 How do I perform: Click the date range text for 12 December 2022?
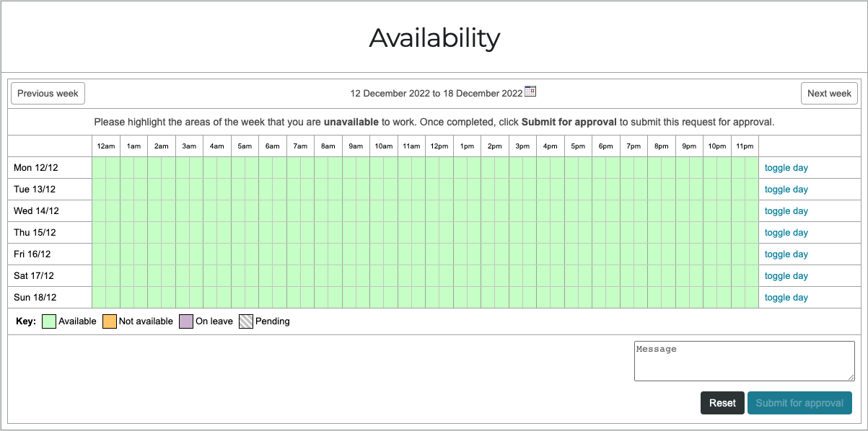pos(437,93)
